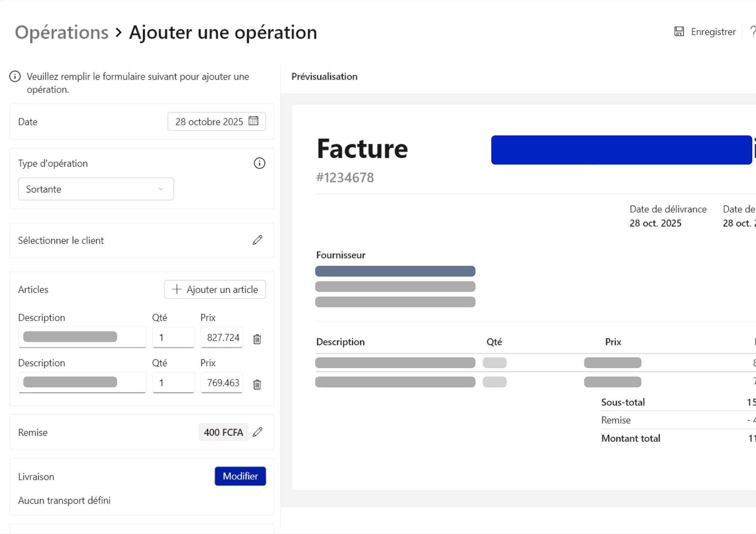The width and height of the screenshot is (756, 534).
Task: Delete the 769.463 article with trash icon
Action: [257, 384]
